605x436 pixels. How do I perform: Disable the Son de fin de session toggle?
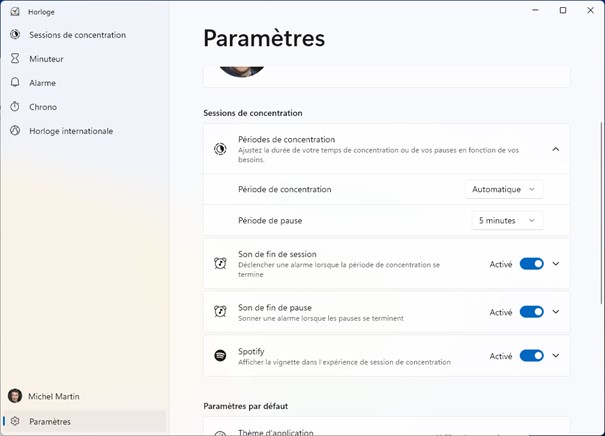531,264
